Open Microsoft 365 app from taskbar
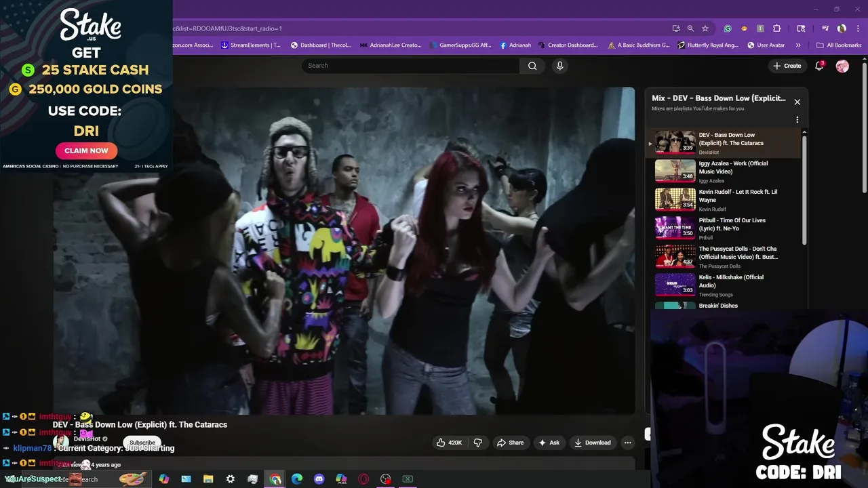 click(342, 479)
